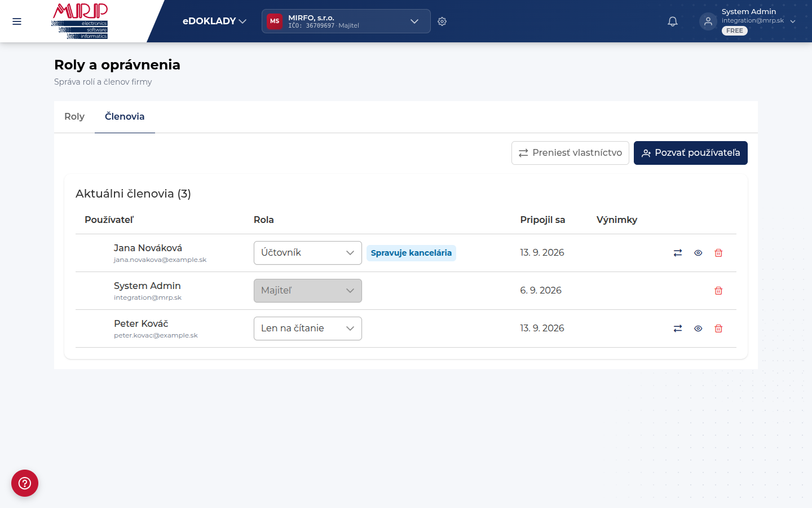This screenshot has width=812, height=508.
Task: Click the MRP logo
Action: coord(80,21)
